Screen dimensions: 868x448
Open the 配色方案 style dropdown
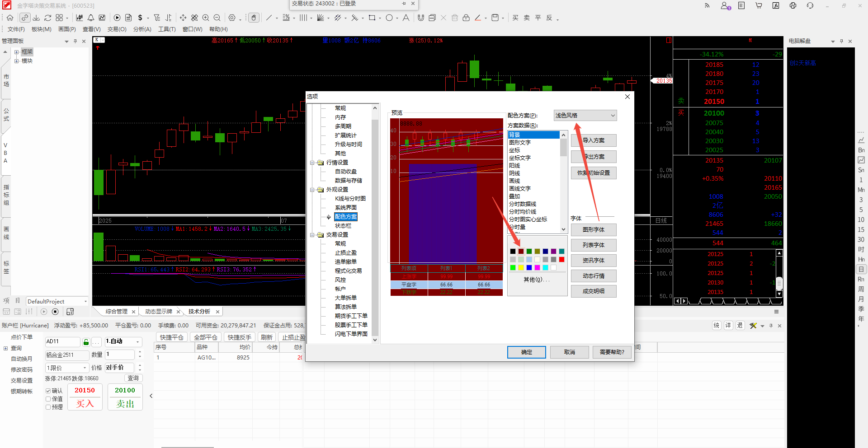pyautogui.click(x=585, y=116)
